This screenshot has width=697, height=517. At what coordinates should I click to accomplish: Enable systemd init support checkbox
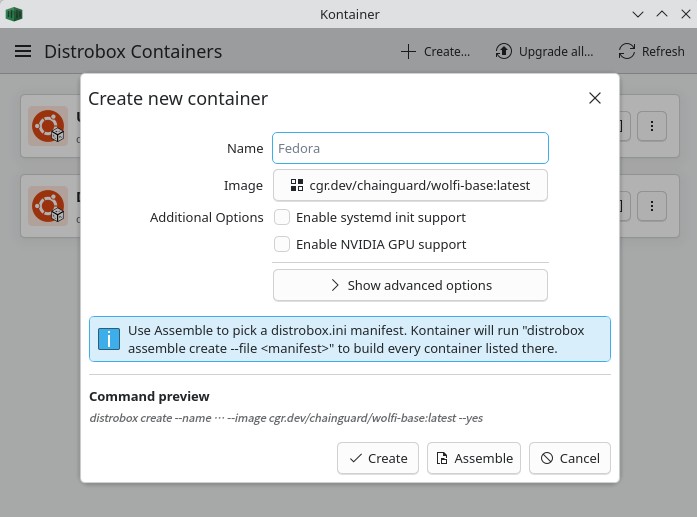tap(282, 217)
